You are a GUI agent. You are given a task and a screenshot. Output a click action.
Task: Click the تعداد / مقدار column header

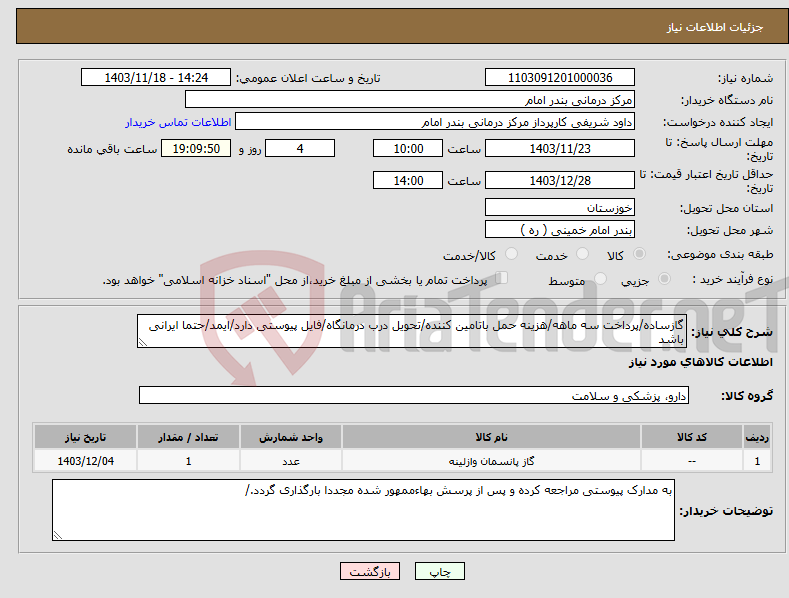pos(188,437)
